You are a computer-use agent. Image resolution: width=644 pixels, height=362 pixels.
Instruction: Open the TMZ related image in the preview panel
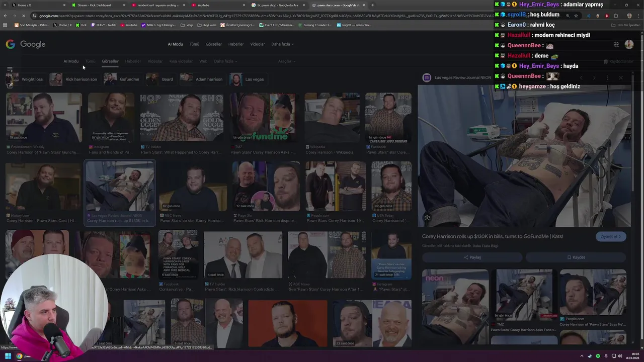point(524,295)
